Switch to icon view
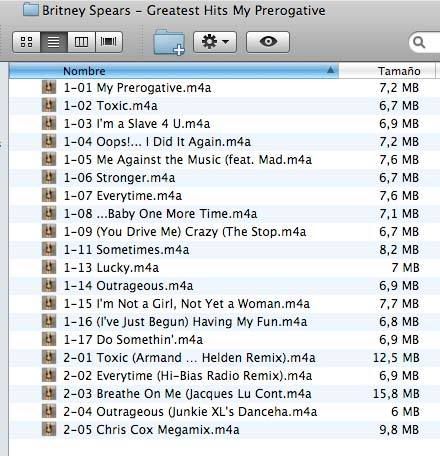This screenshot has width=440, height=456. (26, 42)
